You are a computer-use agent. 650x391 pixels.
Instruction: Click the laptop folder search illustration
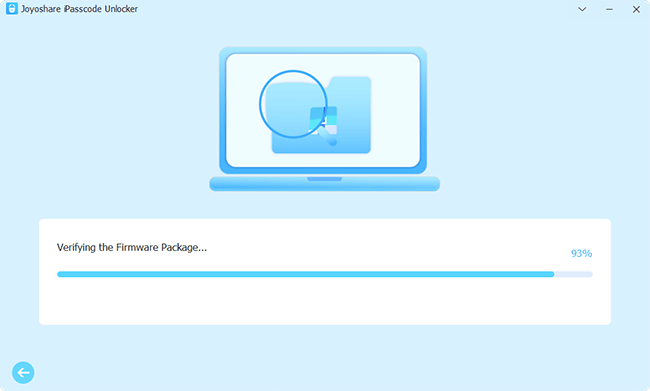(x=324, y=119)
